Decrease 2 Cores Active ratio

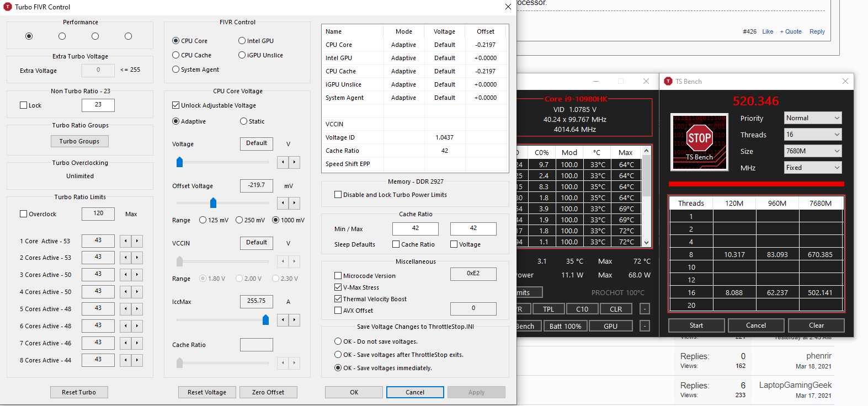(126, 258)
